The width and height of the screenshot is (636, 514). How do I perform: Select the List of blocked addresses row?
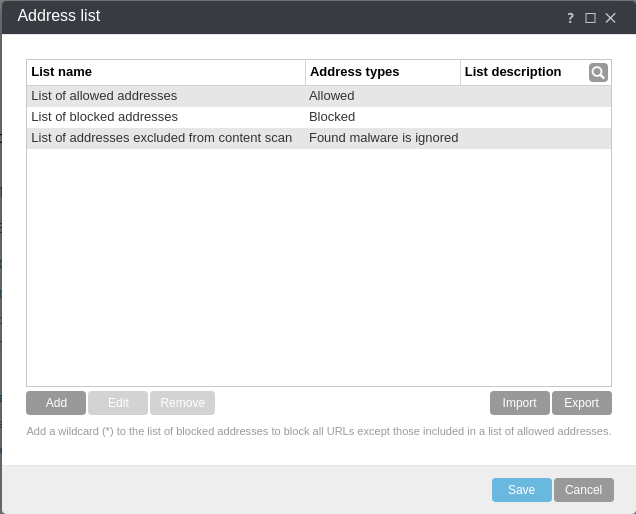tap(104, 117)
